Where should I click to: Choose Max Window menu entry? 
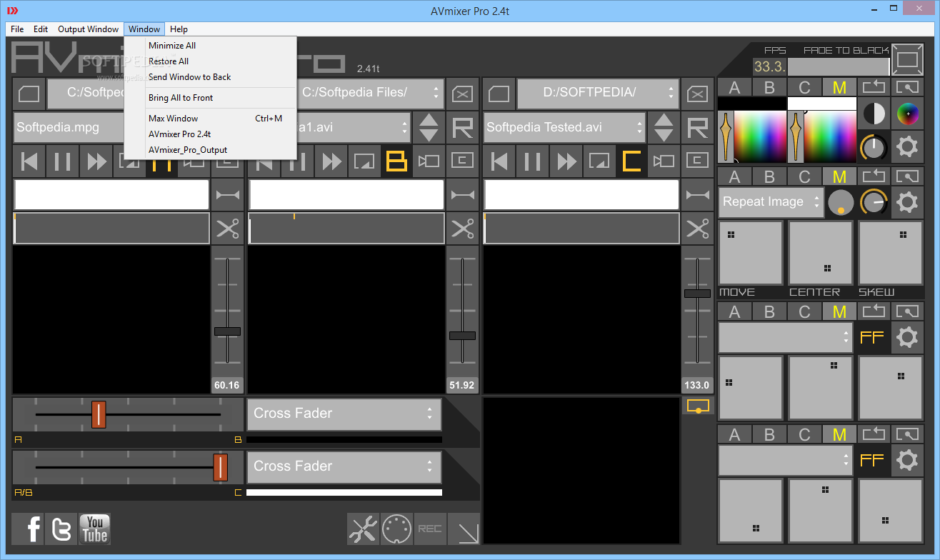coord(211,119)
